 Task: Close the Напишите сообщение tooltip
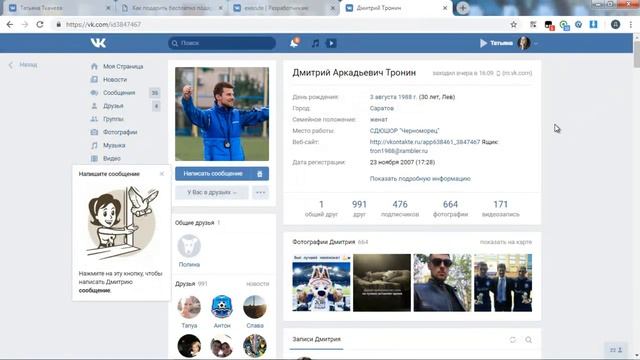pyautogui.click(x=162, y=174)
